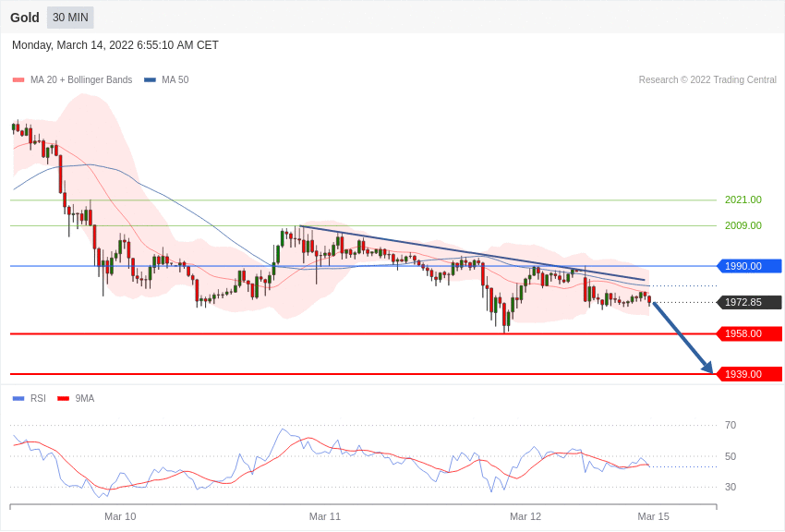
Task: Click the Research © 2022 Trading Central credit
Action: click(x=707, y=79)
